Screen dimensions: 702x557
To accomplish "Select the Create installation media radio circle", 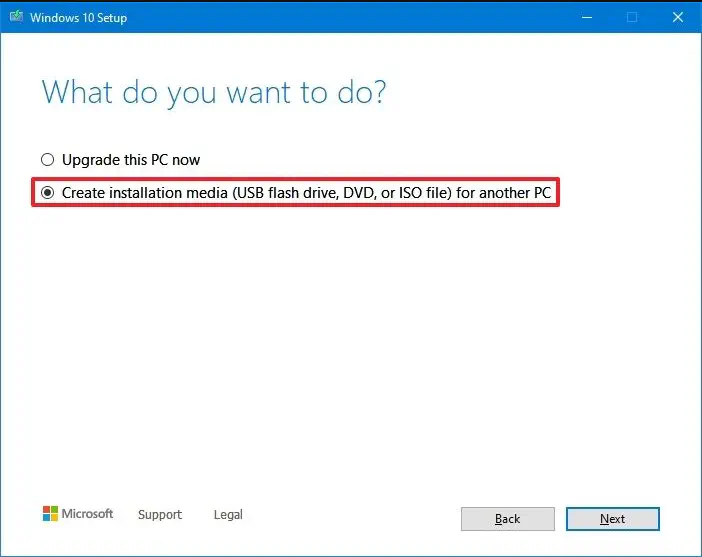I will 47,192.
